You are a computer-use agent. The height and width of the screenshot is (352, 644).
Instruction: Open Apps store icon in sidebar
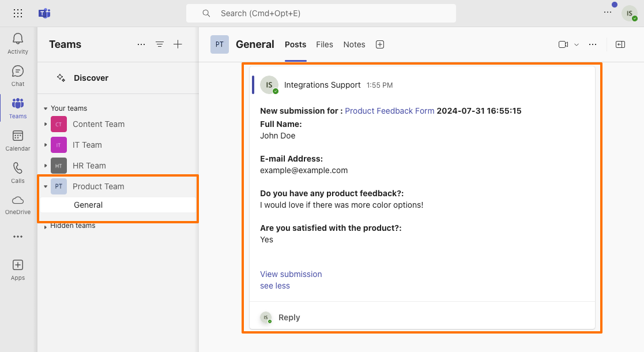coord(18,269)
